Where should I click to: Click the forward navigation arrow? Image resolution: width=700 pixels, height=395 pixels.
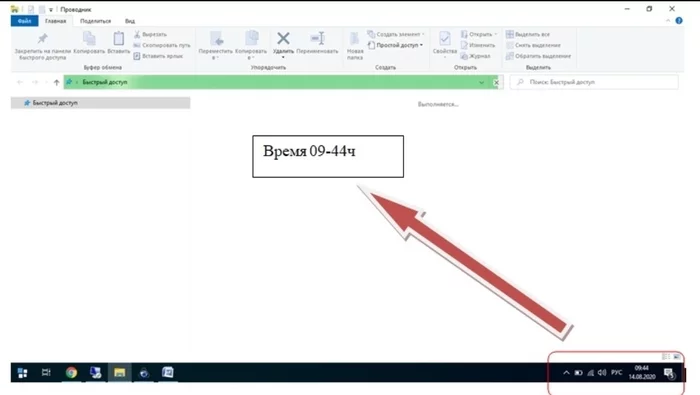coord(35,82)
